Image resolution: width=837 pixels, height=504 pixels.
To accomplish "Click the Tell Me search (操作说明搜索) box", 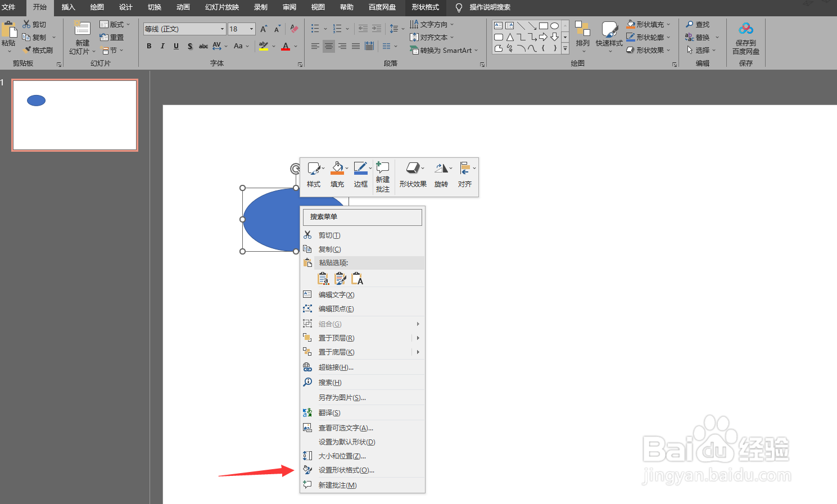I will coord(490,7).
